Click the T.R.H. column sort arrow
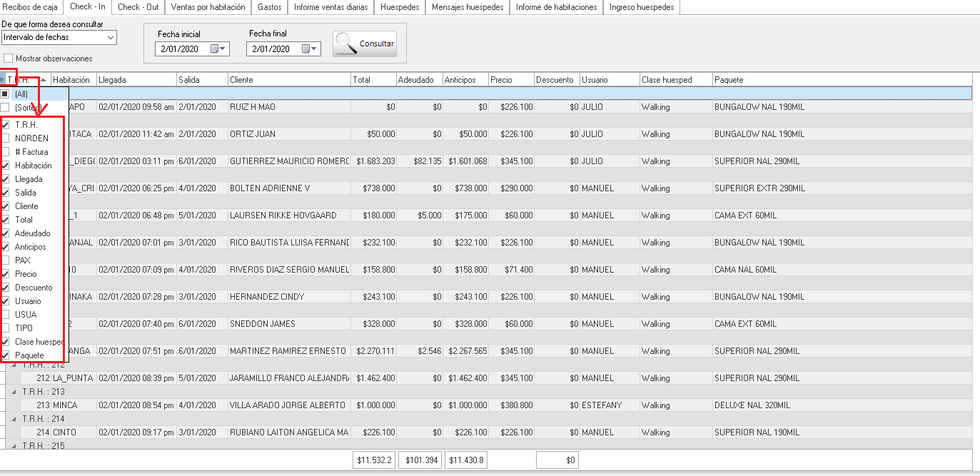 pos(43,80)
